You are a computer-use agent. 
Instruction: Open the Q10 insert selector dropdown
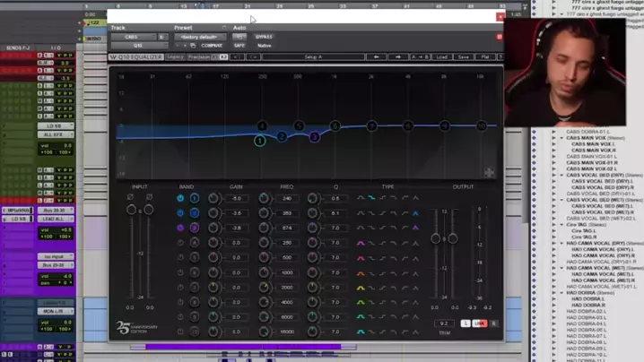click(138, 45)
